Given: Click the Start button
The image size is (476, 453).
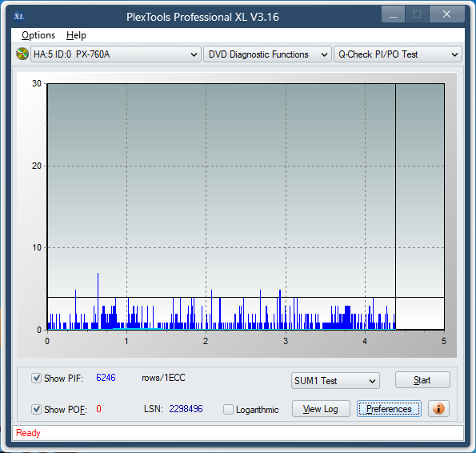Looking at the screenshot, I should click(x=422, y=380).
